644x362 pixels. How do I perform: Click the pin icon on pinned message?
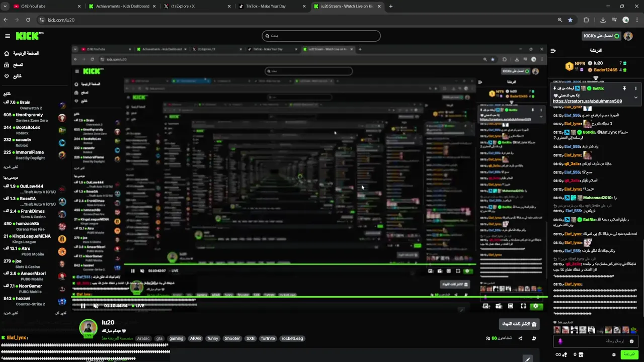pos(624,88)
